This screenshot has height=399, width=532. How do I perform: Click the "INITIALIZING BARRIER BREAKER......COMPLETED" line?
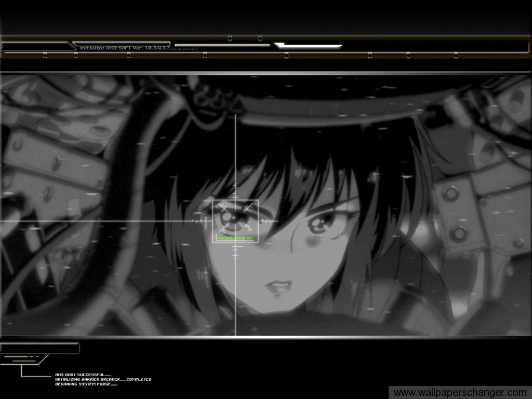[103, 379]
